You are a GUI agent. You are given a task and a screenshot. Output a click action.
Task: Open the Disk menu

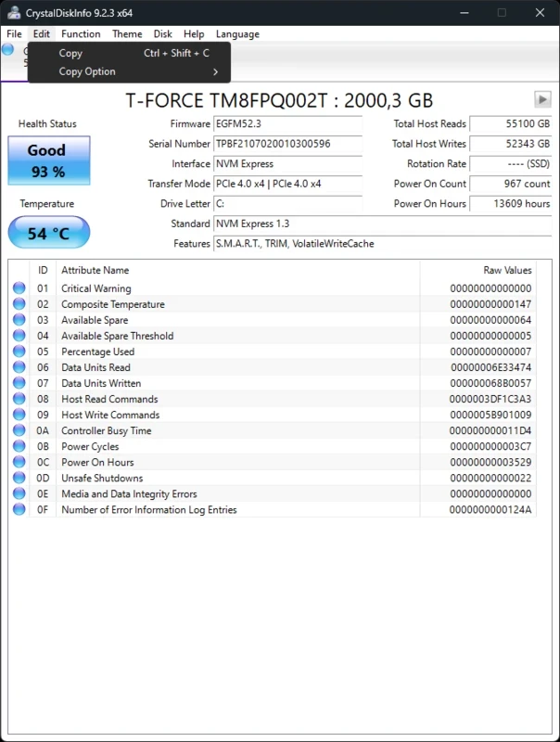[x=162, y=33]
